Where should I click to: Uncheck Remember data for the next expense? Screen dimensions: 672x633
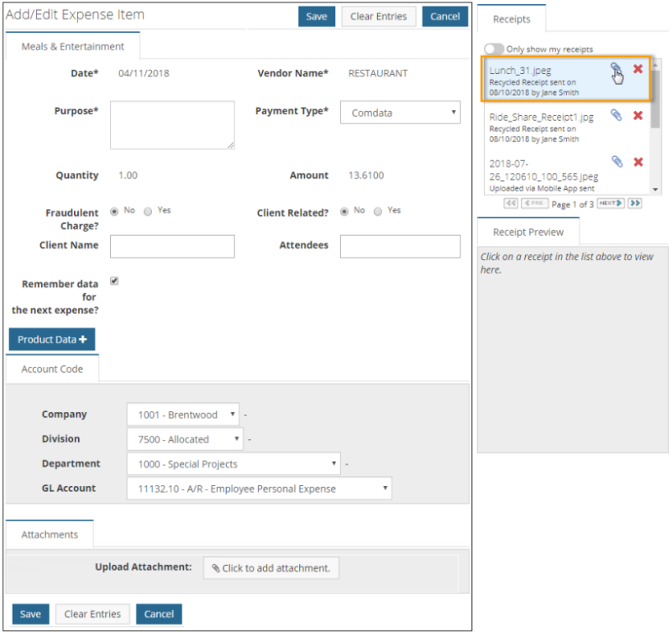(x=114, y=281)
